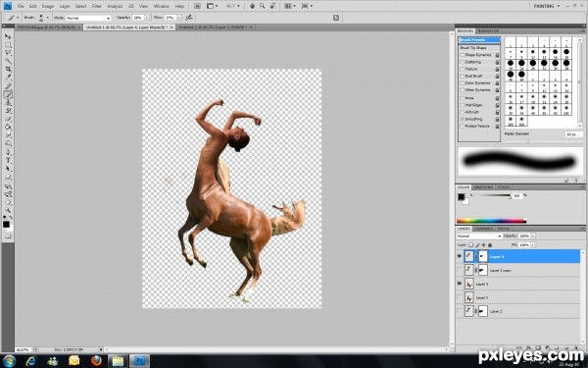588x368 pixels.
Task: Enable Dual Brush checkbox
Action: 462,76
